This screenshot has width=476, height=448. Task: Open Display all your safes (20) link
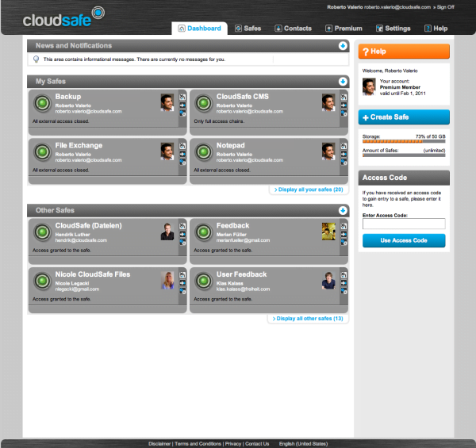[309, 190]
